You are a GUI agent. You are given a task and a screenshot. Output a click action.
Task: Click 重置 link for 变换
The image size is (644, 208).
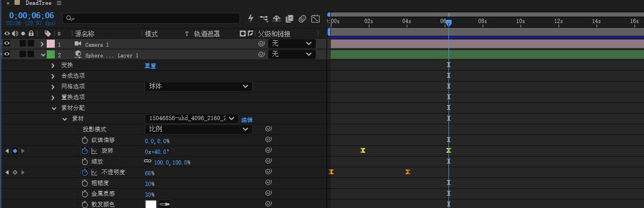[x=150, y=65]
